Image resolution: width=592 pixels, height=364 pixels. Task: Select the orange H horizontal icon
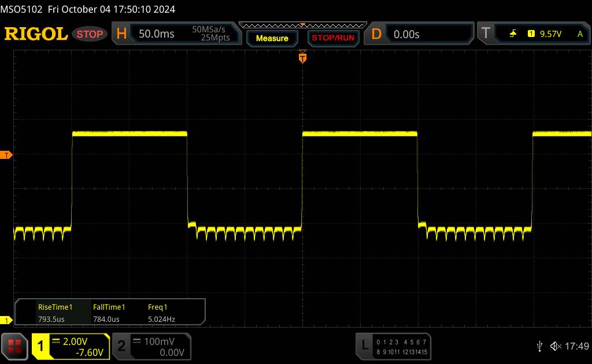[x=121, y=34]
